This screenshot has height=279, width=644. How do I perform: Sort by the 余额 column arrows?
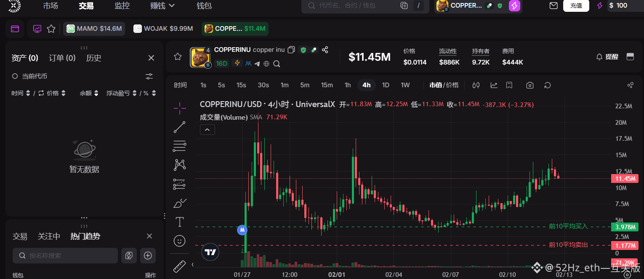(96, 93)
